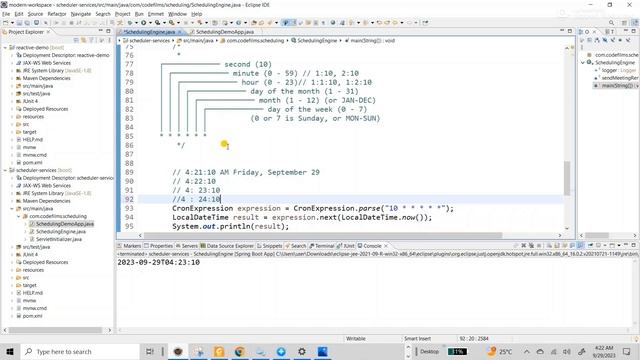Click the Debug bug icon in toolbar
Image resolution: width=640 pixels, height=360 pixels.
coord(130,23)
